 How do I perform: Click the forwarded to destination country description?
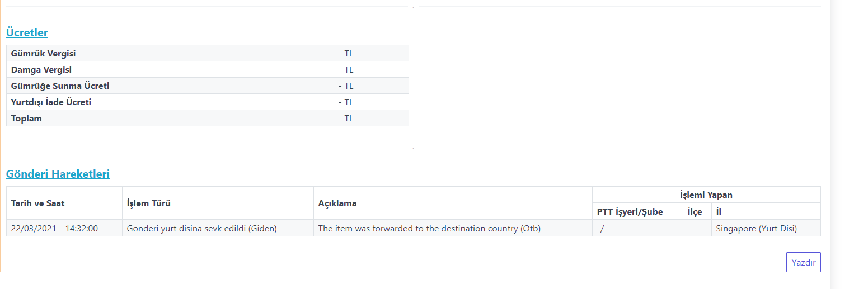click(429, 228)
